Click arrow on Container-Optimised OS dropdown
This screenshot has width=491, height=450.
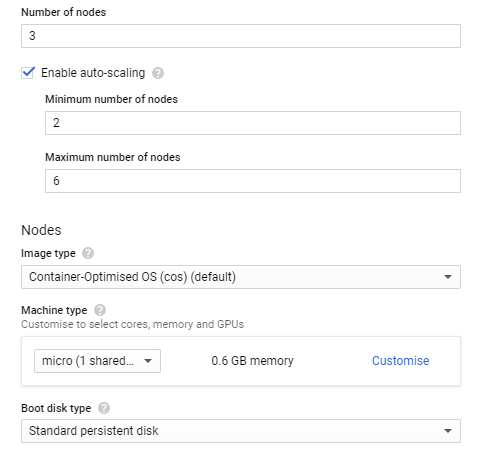(x=448, y=277)
